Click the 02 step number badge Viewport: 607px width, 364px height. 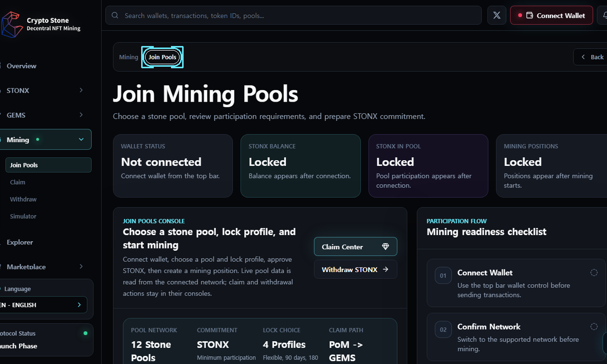click(443, 330)
